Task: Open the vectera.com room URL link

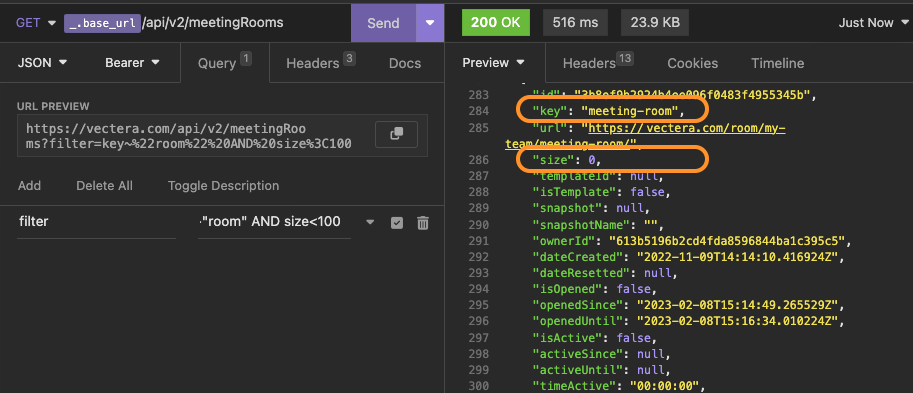Action: coord(645,135)
